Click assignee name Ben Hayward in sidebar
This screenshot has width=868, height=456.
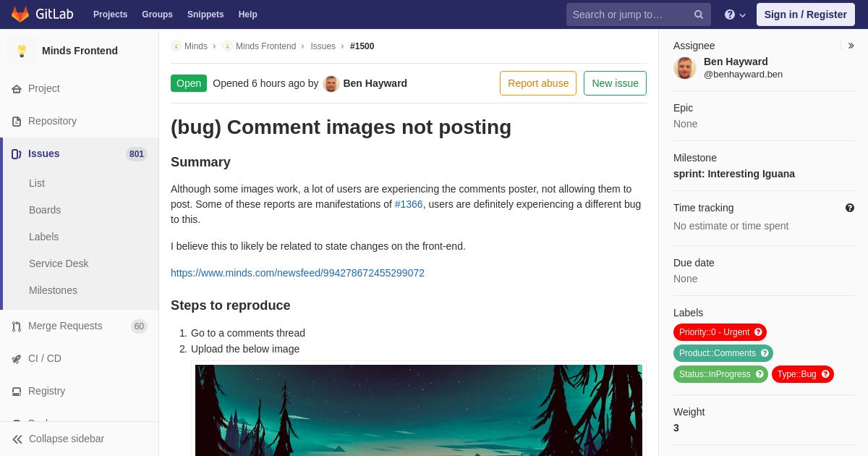click(736, 62)
